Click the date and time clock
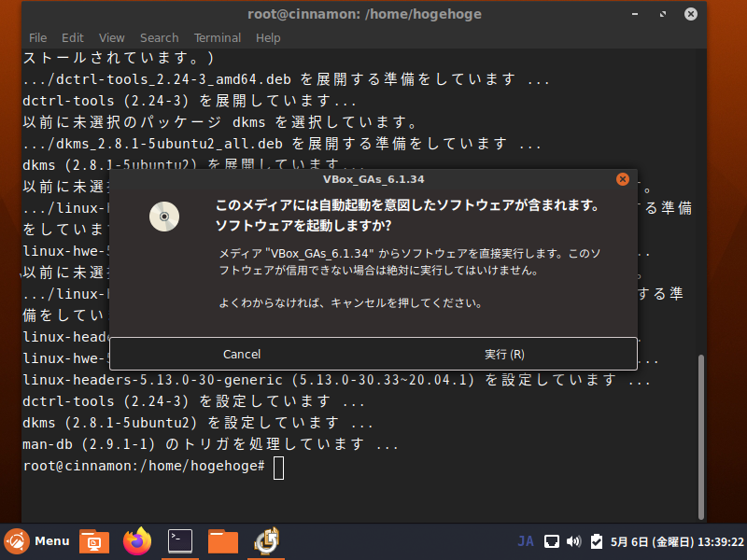Screen dimensions: 747x560 [x=677, y=542]
